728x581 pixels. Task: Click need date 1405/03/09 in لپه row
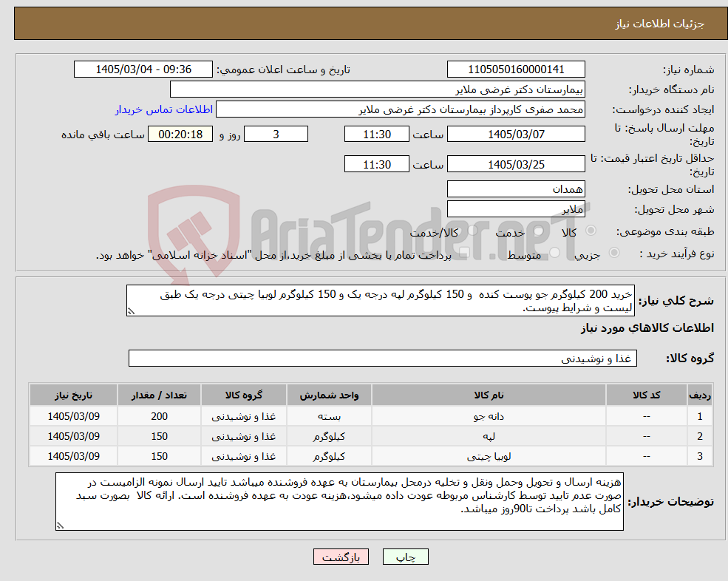(x=73, y=436)
